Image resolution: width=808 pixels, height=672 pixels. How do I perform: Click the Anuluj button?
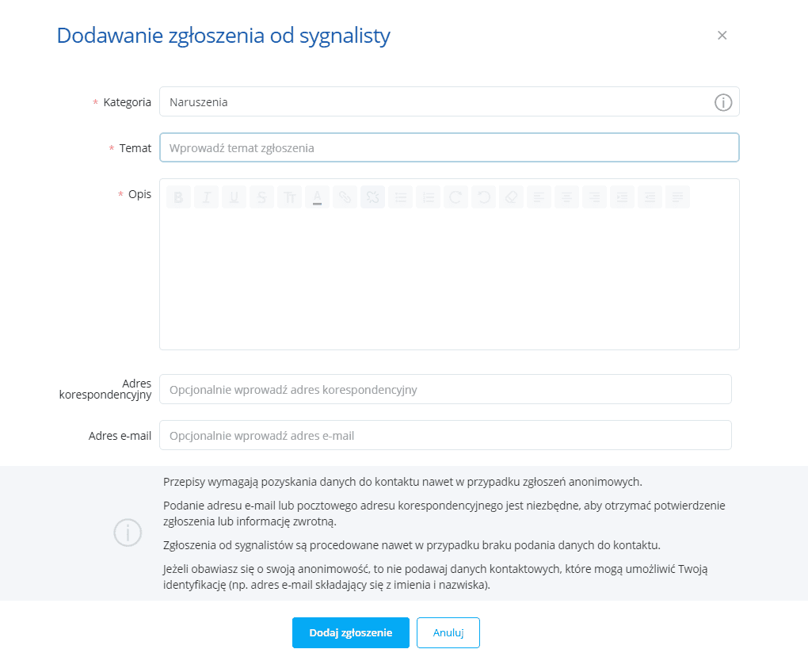point(448,632)
